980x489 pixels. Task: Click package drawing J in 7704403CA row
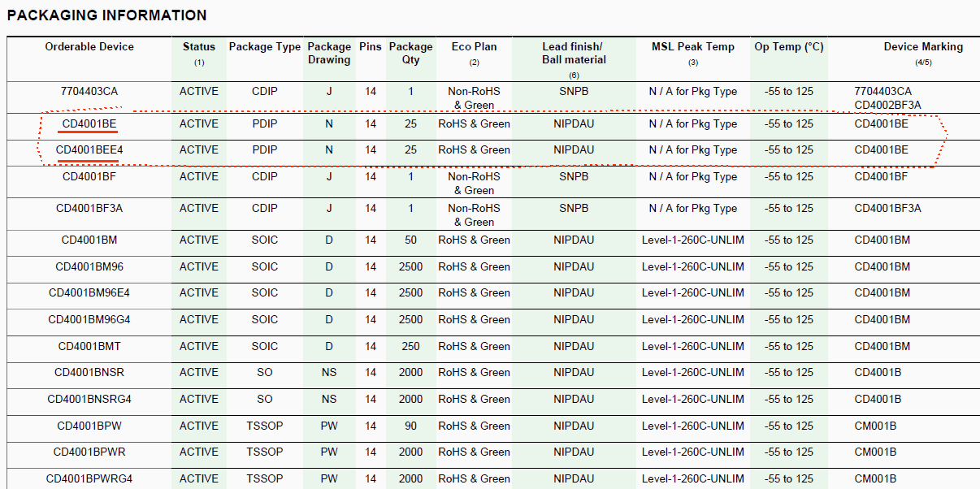(329, 92)
